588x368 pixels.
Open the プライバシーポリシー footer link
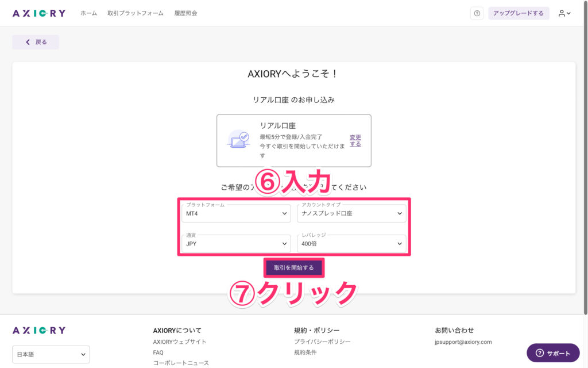click(x=322, y=342)
